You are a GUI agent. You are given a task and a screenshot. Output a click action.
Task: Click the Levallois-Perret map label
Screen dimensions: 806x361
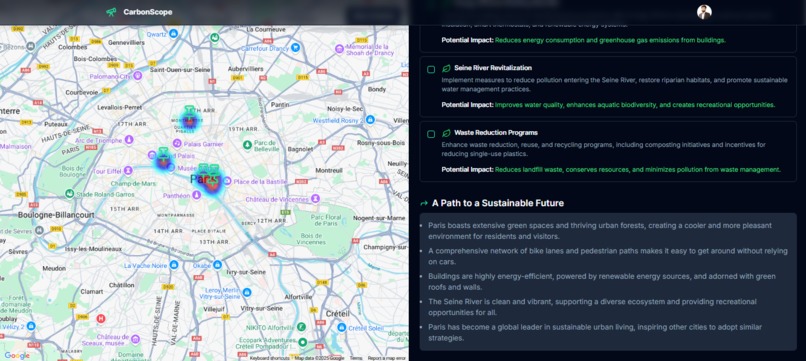(119, 107)
